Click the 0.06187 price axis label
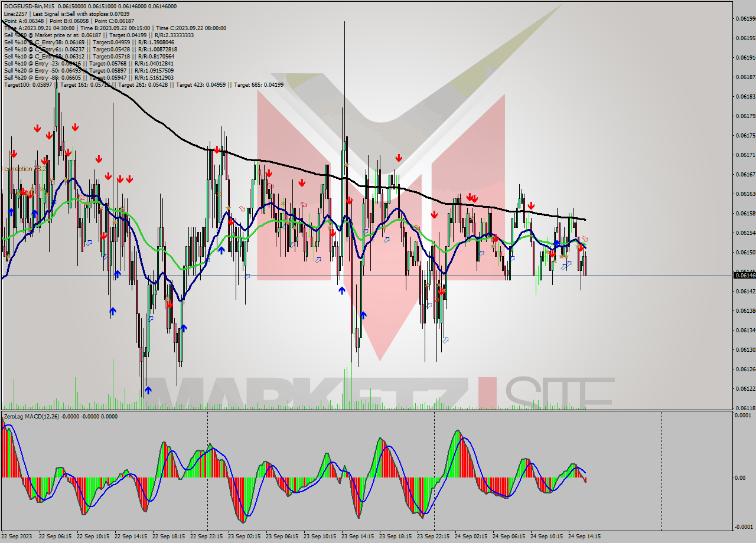Image resolution: width=756 pixels, height=543 pixels. coord(745,77)
